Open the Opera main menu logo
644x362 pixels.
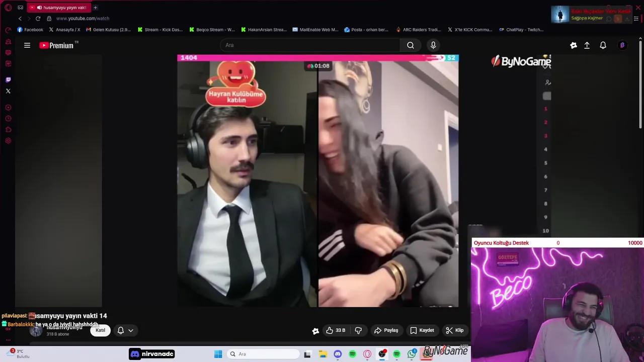8,8
